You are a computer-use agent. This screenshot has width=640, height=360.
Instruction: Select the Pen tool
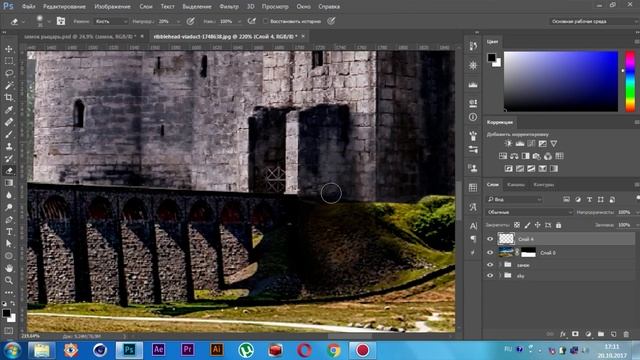click(9, 220)
